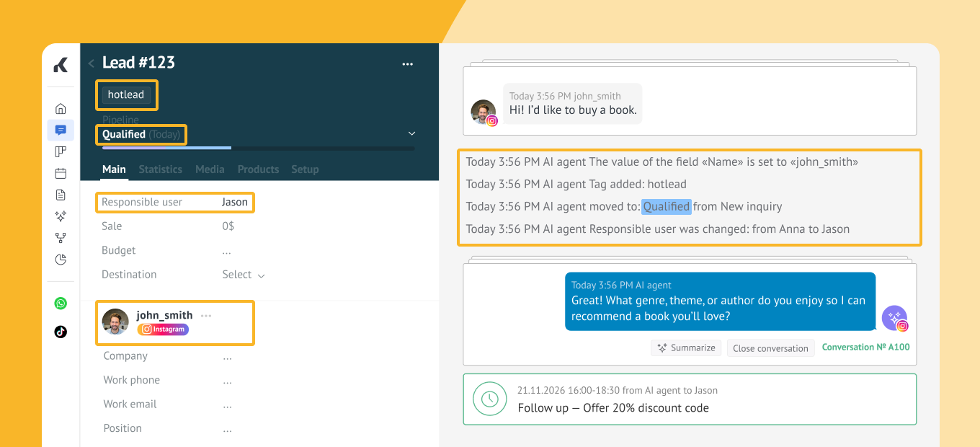This screenshot has width=980, height=447.
Task: Open the three-dot menu for Lead #123
Action: click(x=407, y=64)
